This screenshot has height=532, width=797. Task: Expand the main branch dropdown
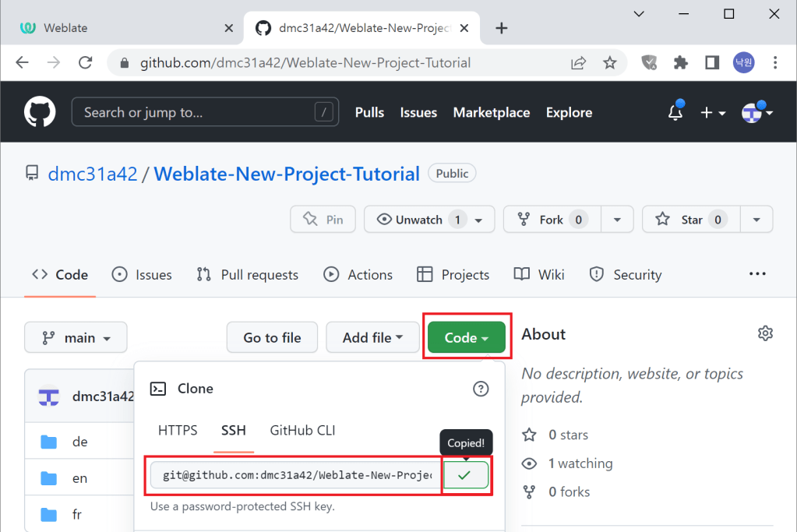click(x=76, y=338)
